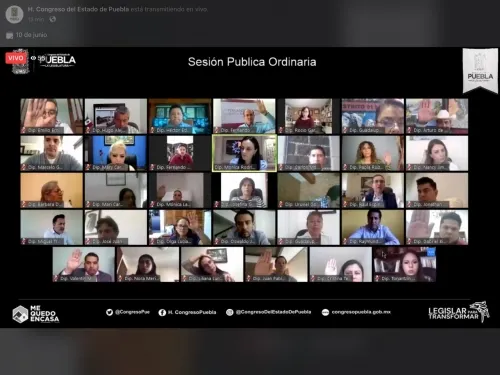Click the muted mic icon on Dip. Raymundo tile
Viewport: 500px width, 375px height.
[x=345, y=241]
